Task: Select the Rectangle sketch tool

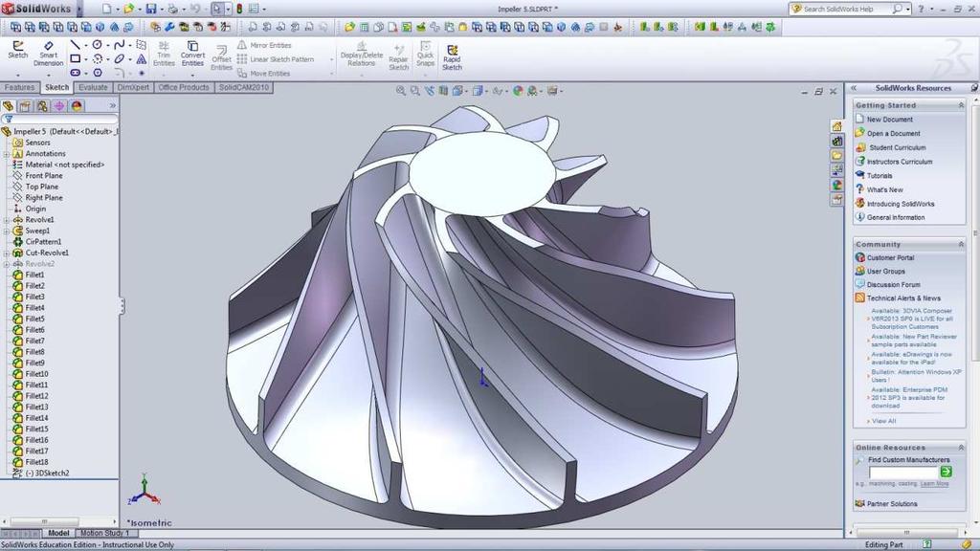Action: (75, 58)
